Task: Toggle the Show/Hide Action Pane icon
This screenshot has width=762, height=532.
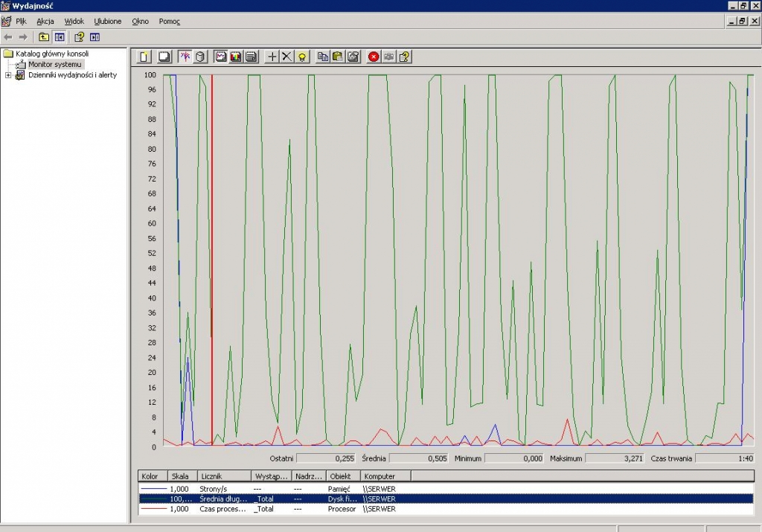Action: 95,37
